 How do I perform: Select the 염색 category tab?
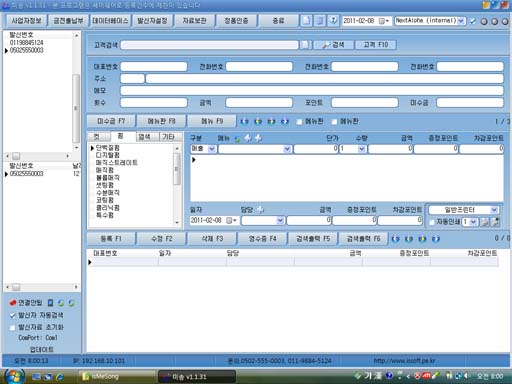[144, 137]
